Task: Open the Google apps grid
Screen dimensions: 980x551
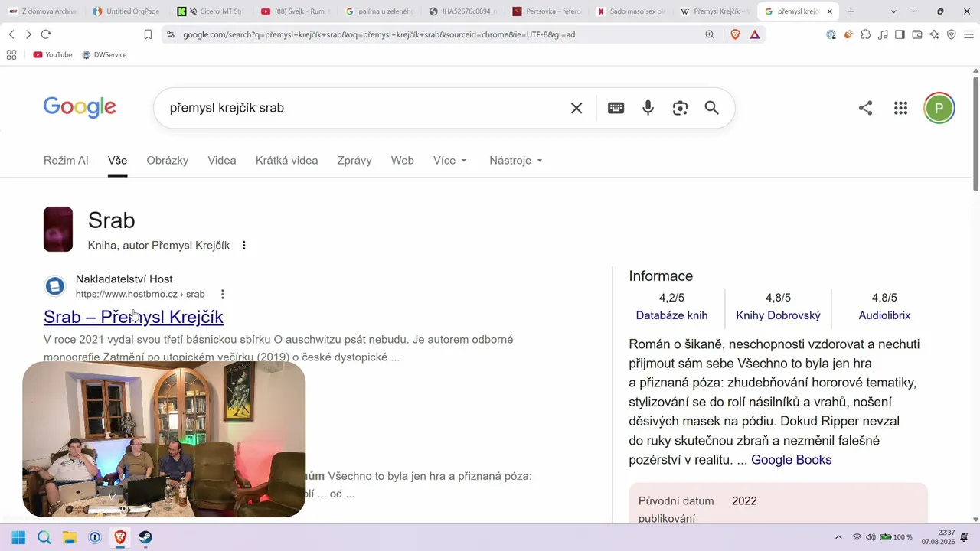Action: click(900, 108)
